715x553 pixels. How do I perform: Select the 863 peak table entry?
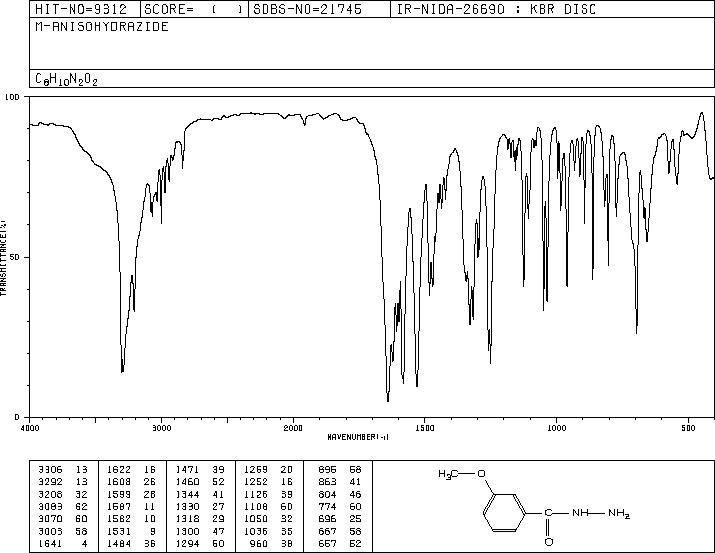(x=340, y=481)
